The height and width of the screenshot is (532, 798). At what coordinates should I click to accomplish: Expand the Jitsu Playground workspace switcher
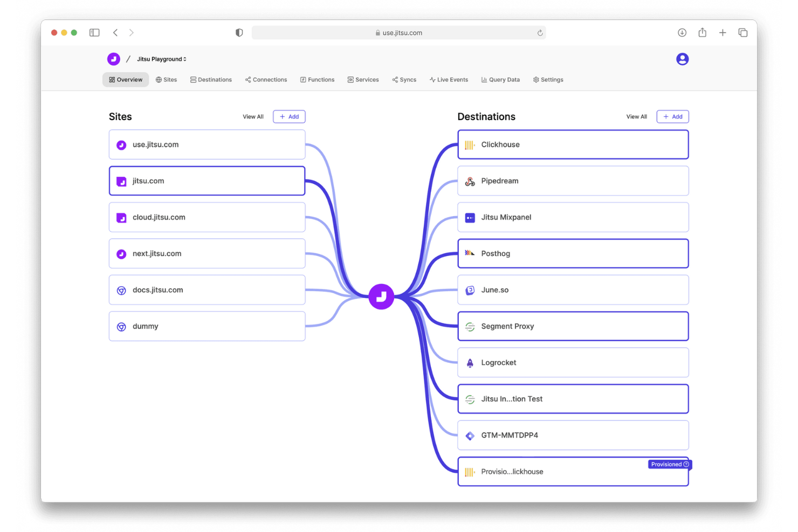pyautogui.click(x=161, y=59)
